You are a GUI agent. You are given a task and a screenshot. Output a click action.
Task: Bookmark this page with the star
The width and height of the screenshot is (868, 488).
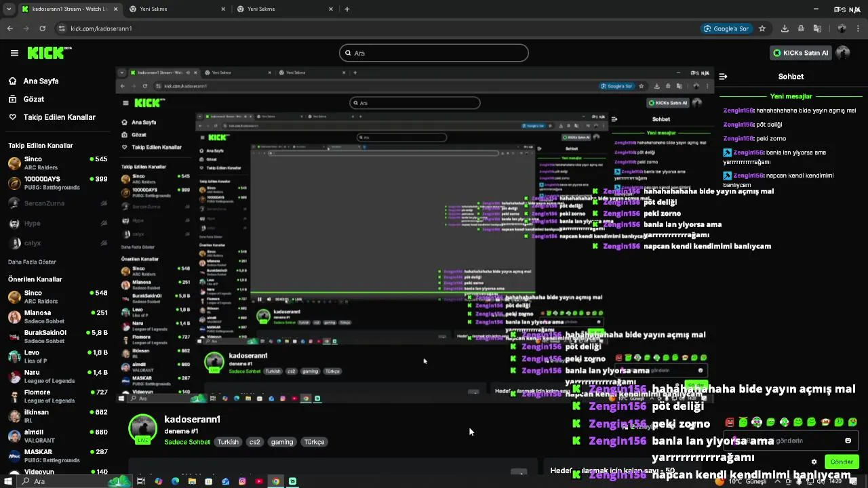762,28
